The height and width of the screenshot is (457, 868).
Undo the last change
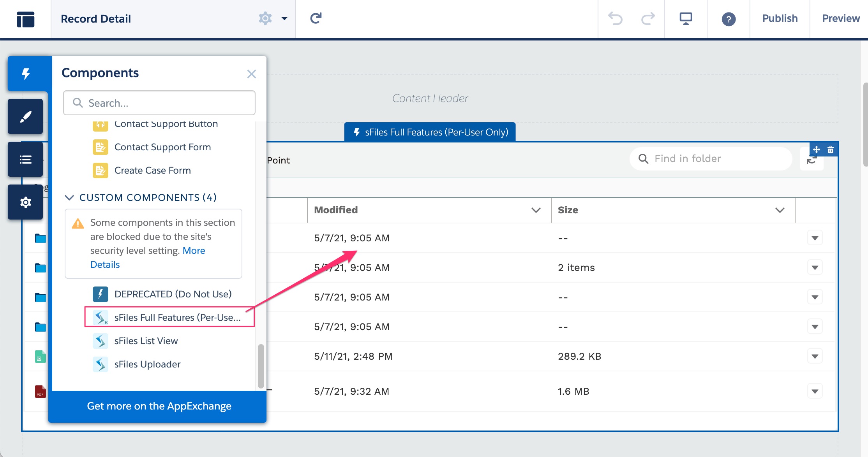616,18
